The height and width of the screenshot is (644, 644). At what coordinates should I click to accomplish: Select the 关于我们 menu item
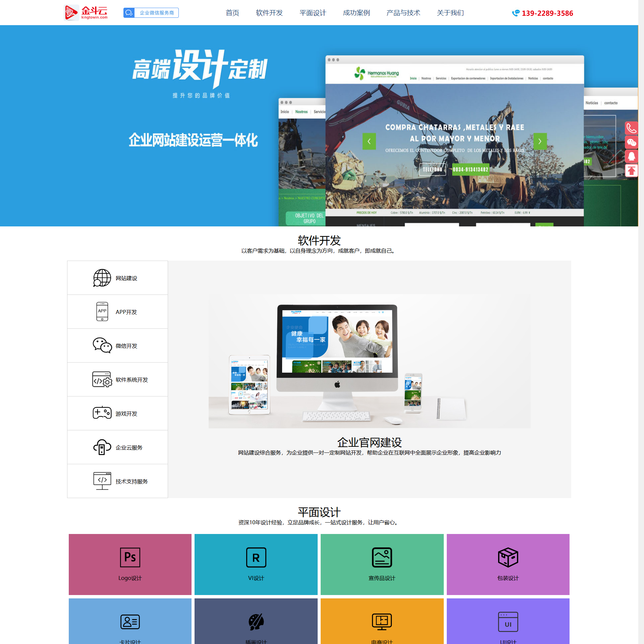[450, 13]
